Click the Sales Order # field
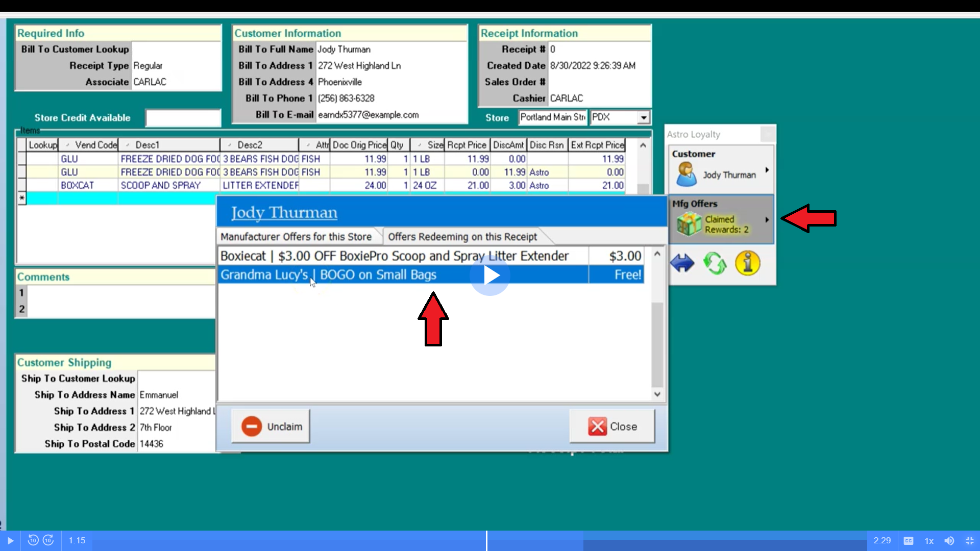This screenshot has width=980, height=551. pyautogui.click(x=599, y=82)
